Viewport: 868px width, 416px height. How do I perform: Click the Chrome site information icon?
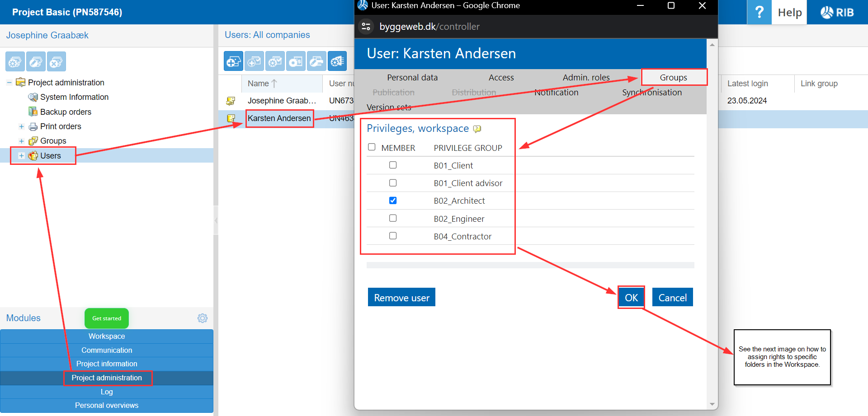click(x=366, y=27)
